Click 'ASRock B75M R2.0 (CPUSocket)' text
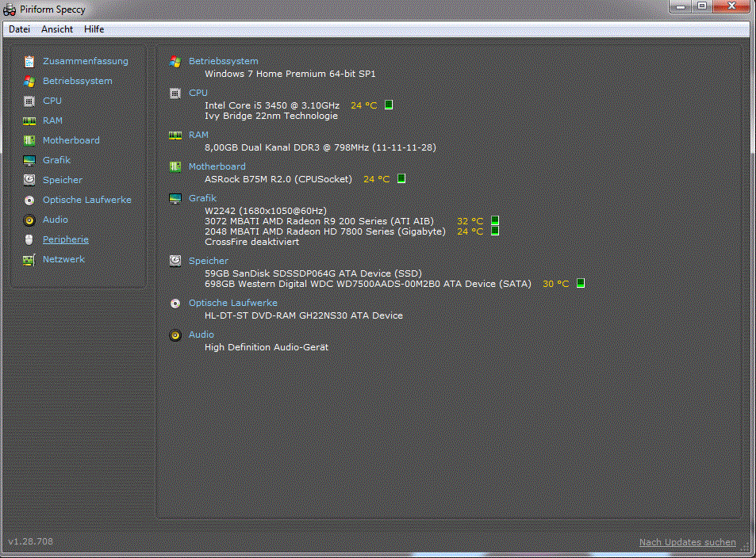The width and height of the screenshot is (756, 558). [x=278, y=179]
